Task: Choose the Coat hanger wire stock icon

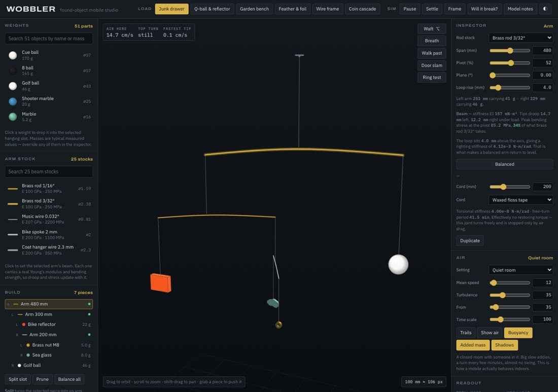Action: point(13,250)
